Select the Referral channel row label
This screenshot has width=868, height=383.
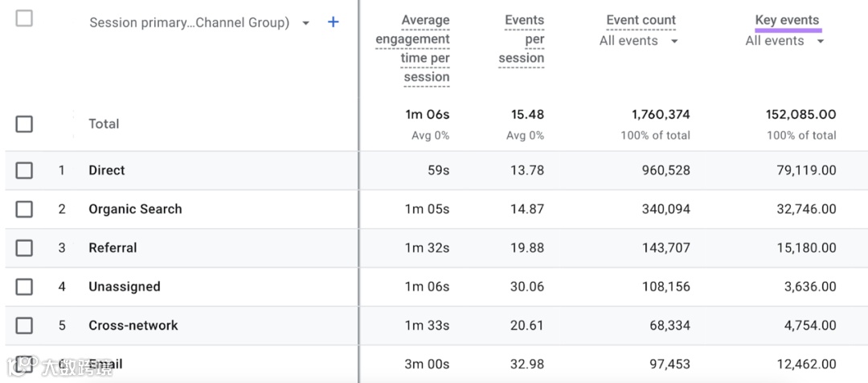pos(113,248)
